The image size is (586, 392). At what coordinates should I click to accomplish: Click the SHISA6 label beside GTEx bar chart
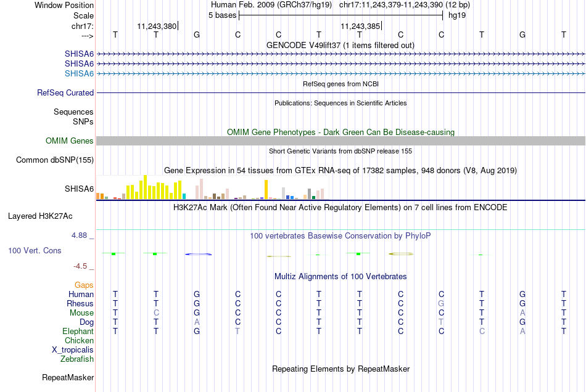79,189
